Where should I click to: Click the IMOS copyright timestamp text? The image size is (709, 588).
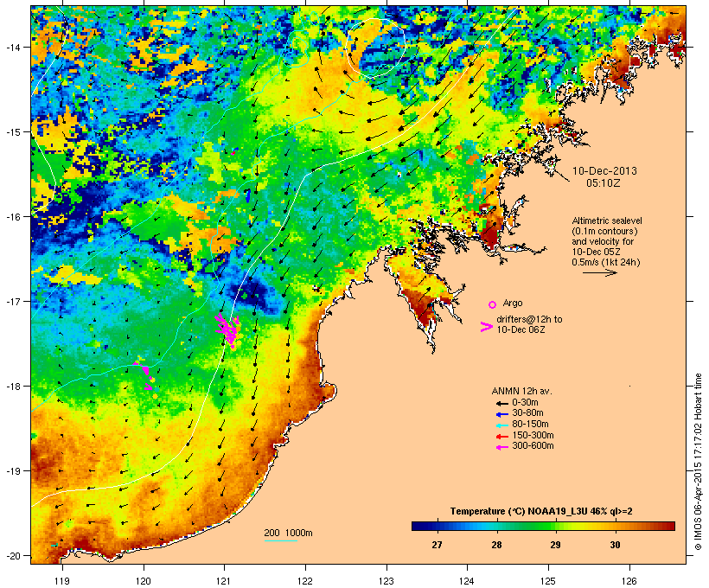[698, 462]
